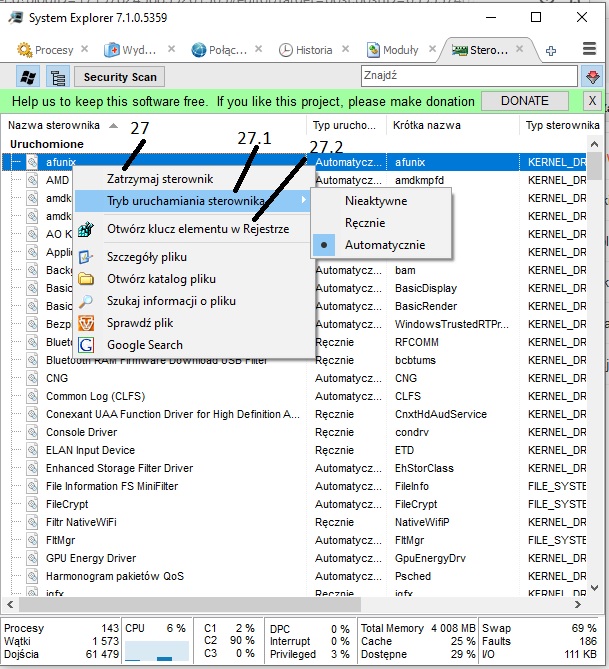Click the horizontal scrollbar right arrow

pyautogui.click(x=578, y=604)
